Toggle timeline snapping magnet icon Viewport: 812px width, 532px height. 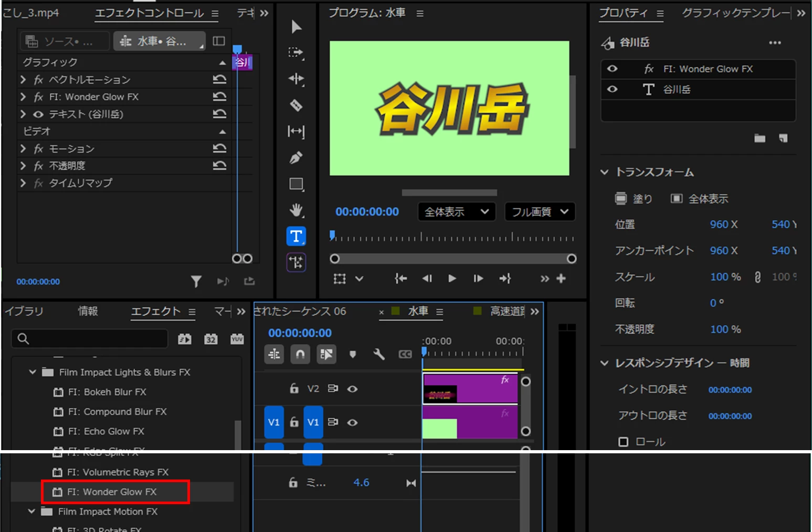[300, 355]
